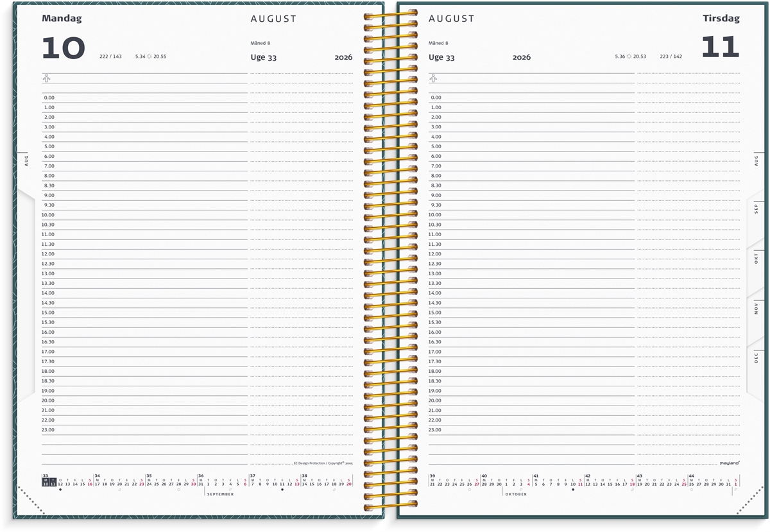This screenshot has width=770, height=532.
Task: Pick Sunday August 23 in the mini calendar
Action: coord(141,484)
